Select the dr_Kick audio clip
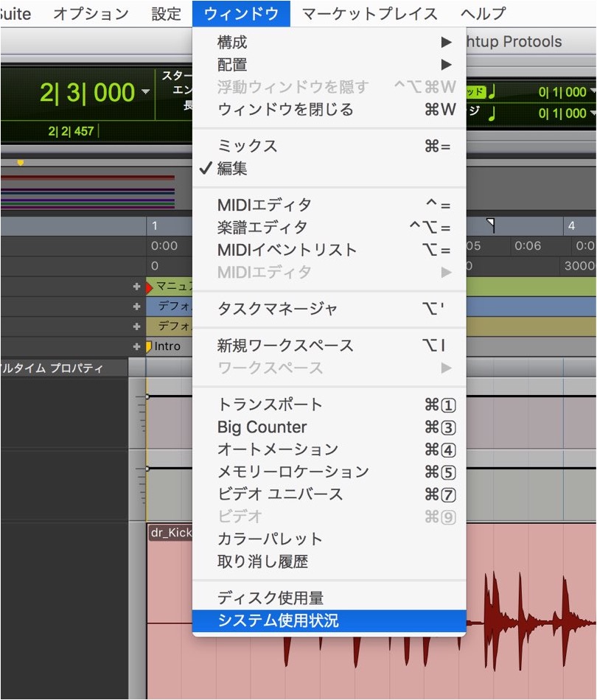This screenshot has width=597, height=700. (170, 532)
